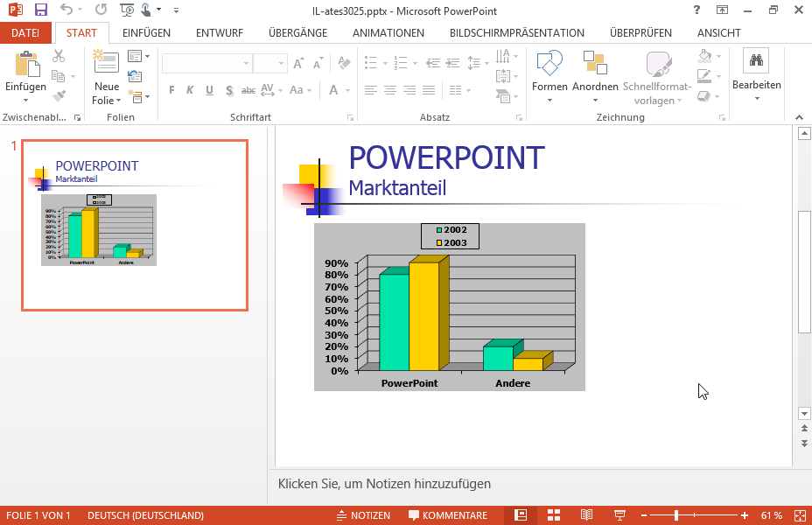Toggle NOTIZEN pane button

click(363, 515)
